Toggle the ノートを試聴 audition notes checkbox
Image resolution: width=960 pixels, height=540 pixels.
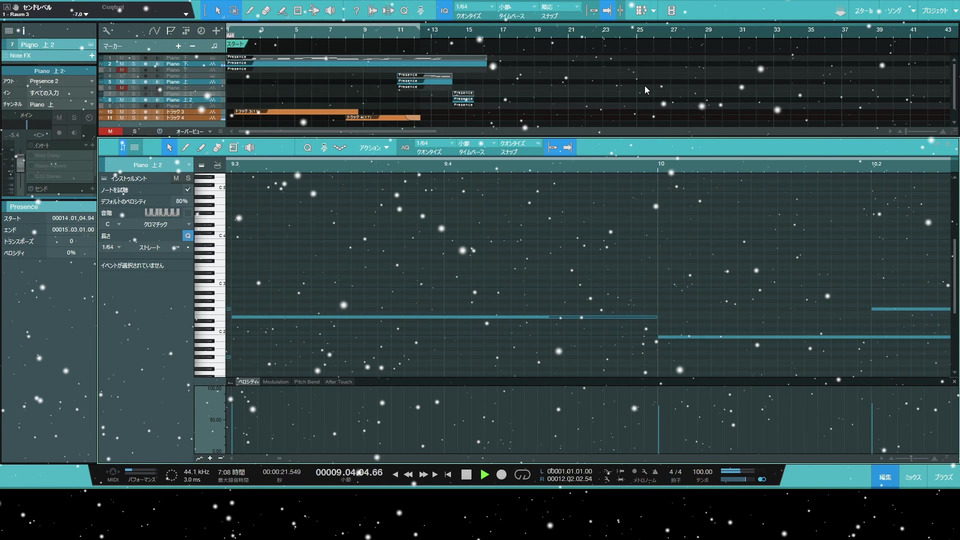coord(188,190)
